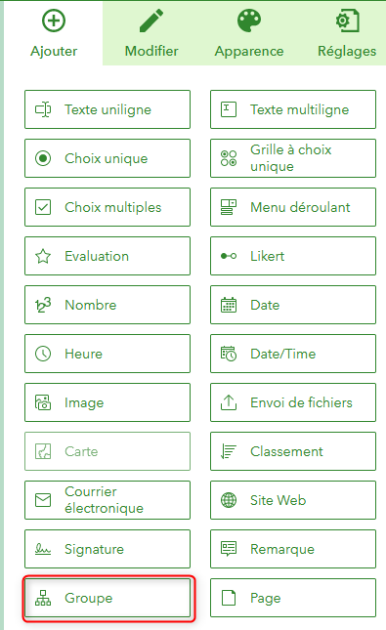Select the Ajouter tab

(x=54, y=33)
